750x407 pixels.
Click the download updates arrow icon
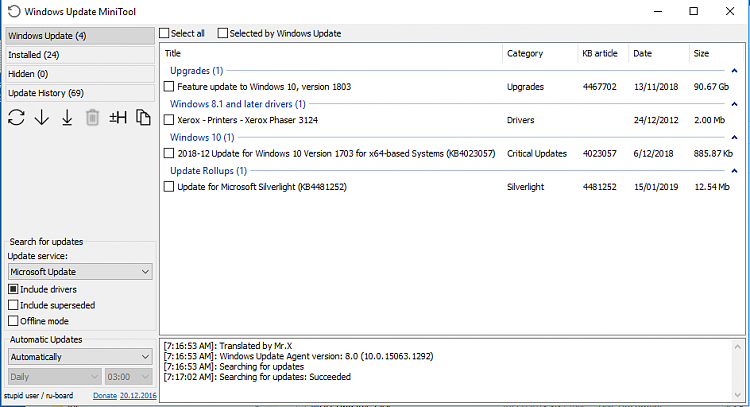42,117
